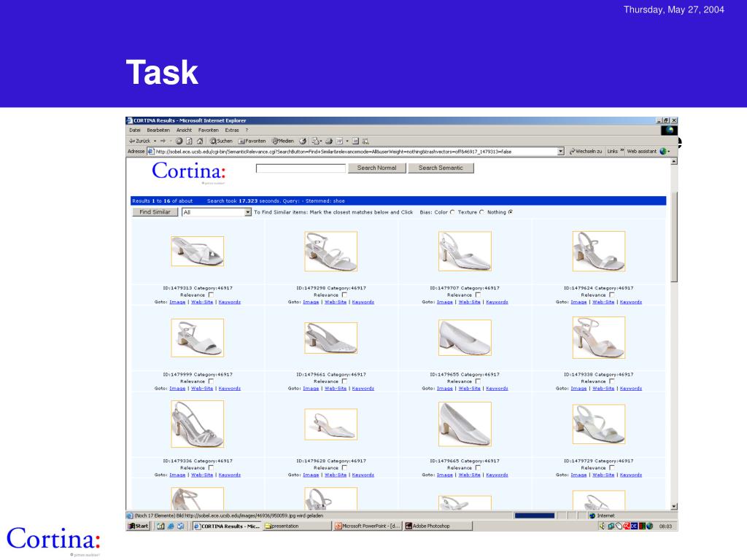Check Relevance for ID:1479313

click(x=211, y=295)
